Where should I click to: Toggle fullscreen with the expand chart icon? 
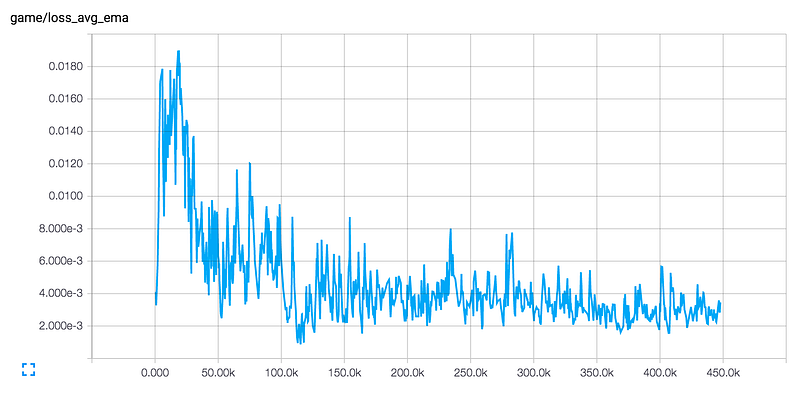click(x=29, y=369)
